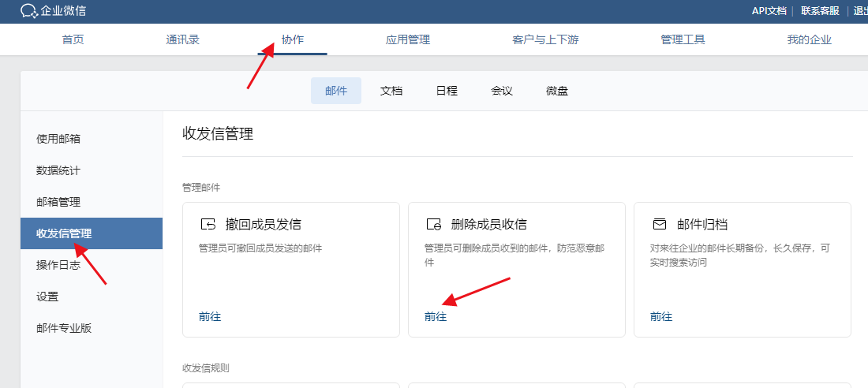Screen dimensions: 868x388
Task: Click 前往 under 删除成员收信
Action: (436, 316)
